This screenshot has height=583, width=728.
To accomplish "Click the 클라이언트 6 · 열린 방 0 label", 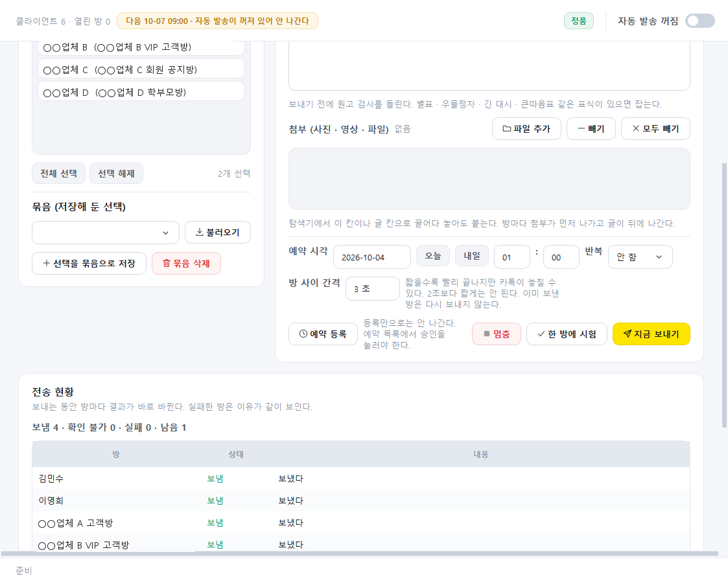I will (x=63, y=21).
